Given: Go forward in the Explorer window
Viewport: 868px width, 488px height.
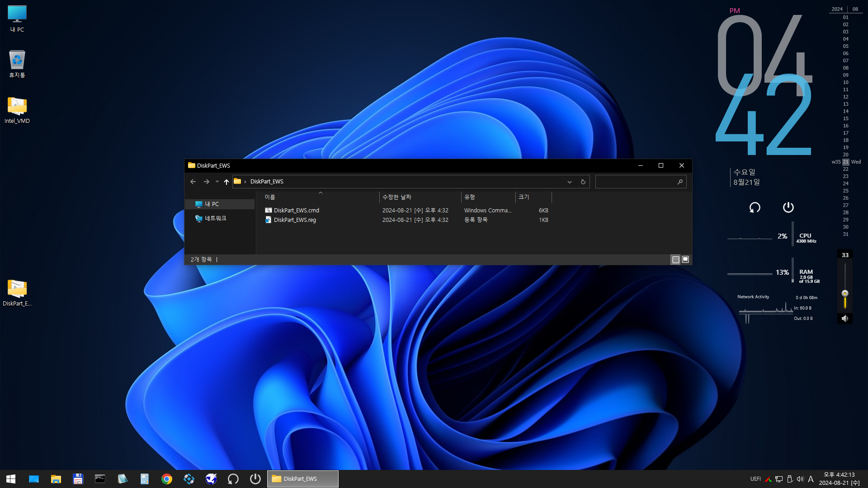Looking at the screenshot, I should tap(207, 182).
